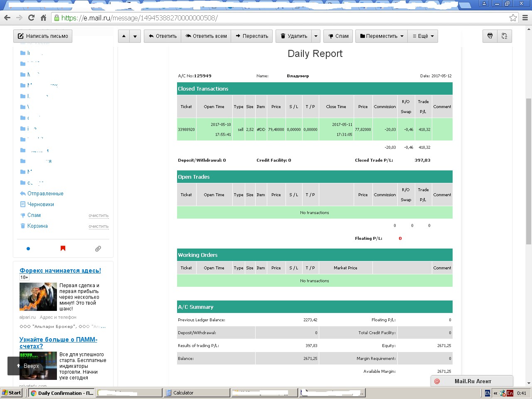Viewport: 532px width, 399px height.
Task: Open the Спам folder in sidebar
Action: (34, 215)
